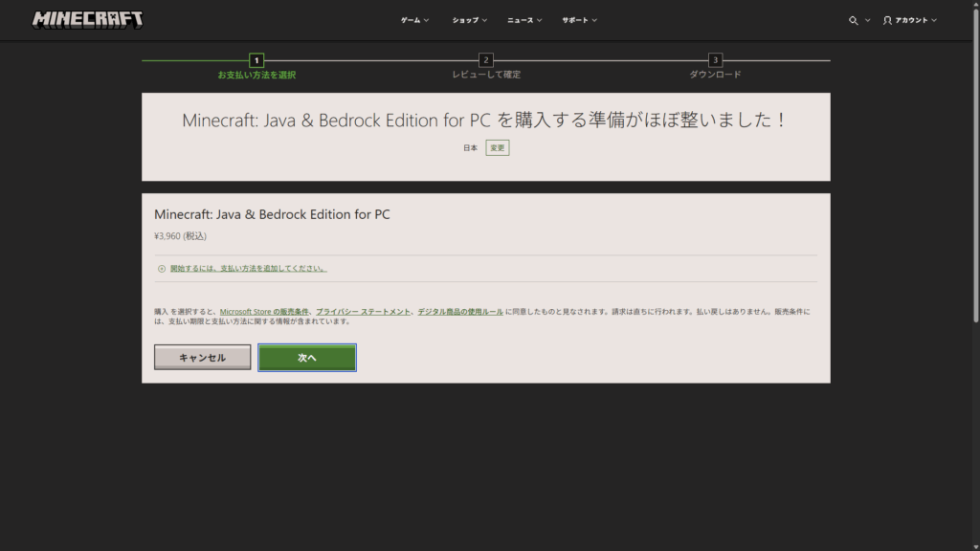The width and height of the screenshot is (980, 551).
Task: Expand the ゲーム menu
Action: (x=415, y=21)
